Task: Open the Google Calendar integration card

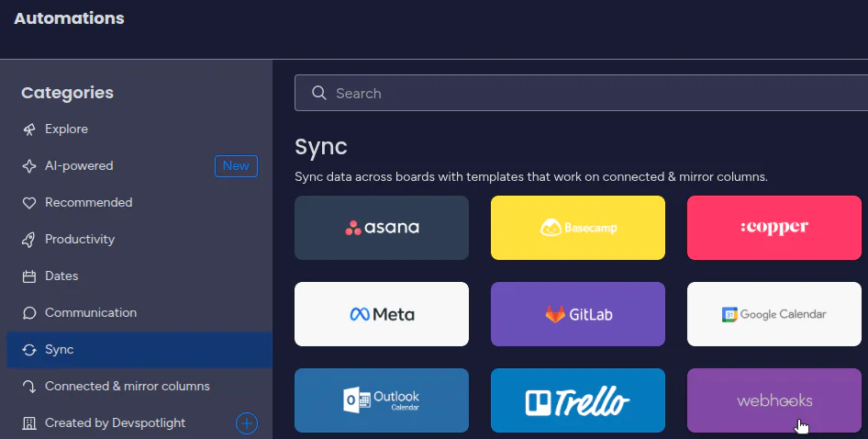Action: tap(773, 314)
